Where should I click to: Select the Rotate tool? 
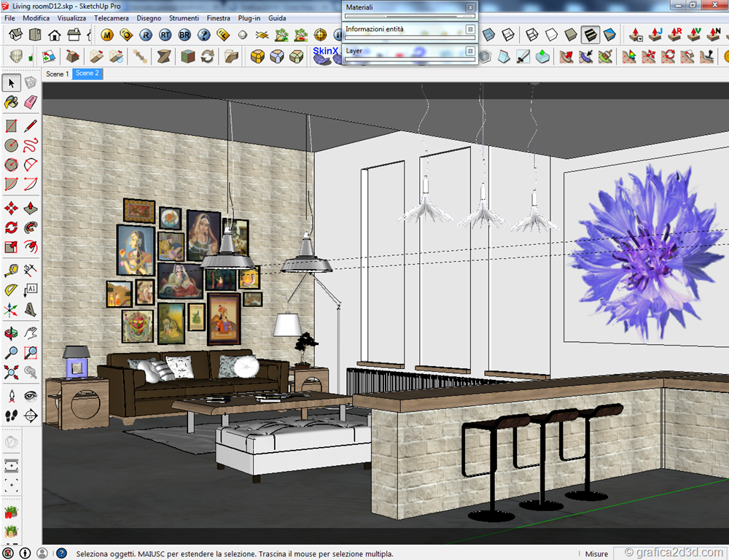point(12,227)
